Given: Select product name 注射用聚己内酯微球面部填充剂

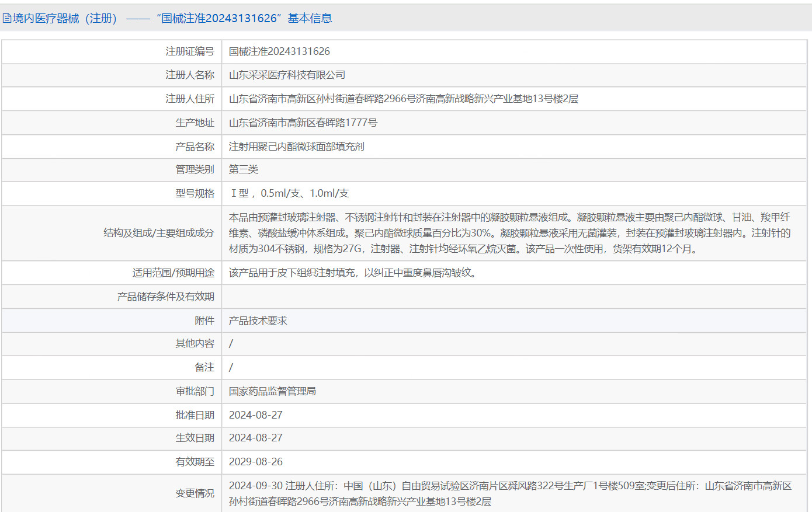Looking at the screenshot, I should (297, 147).
